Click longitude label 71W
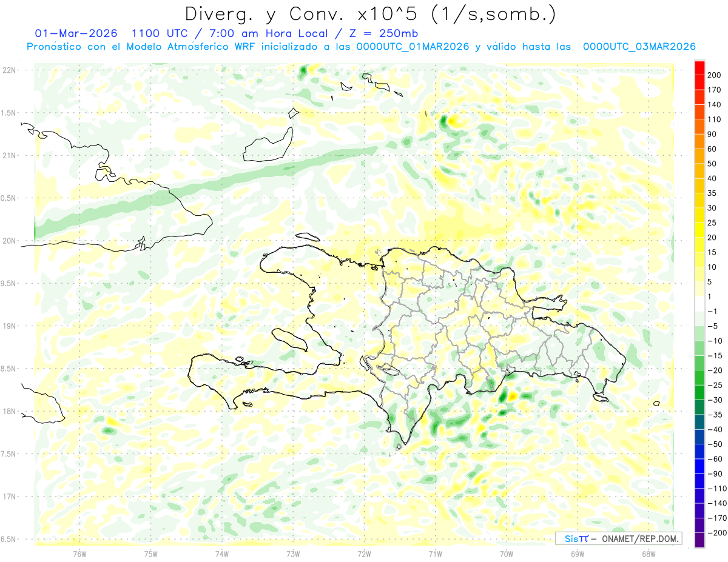 point(436,553)
